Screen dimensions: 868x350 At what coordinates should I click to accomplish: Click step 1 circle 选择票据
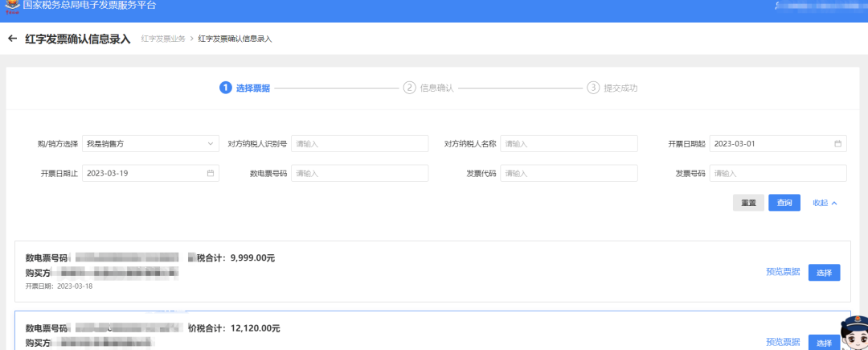[225, 88]
